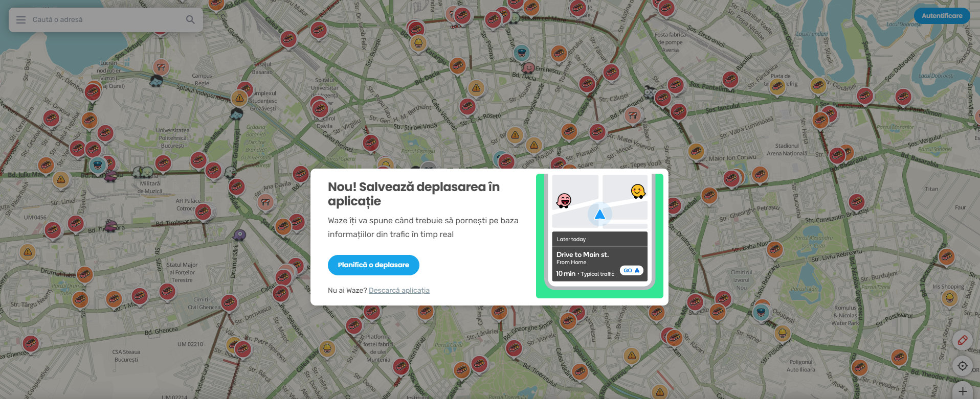Open the "Descarcă aplicația" link
980x399 pixels.
click(399, 290)
